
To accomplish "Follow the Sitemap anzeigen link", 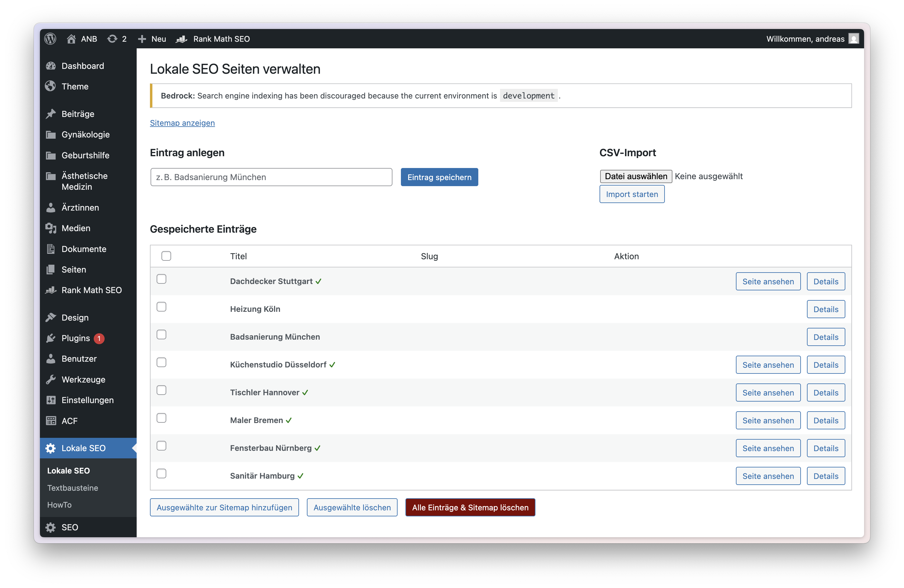I will [x=182, y=123].
